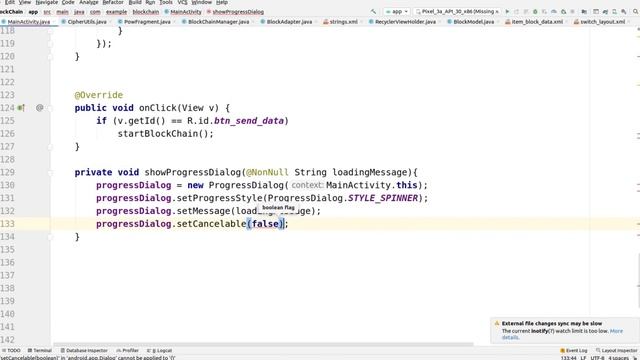Viewport: 640px width, 360px height.
Task: Click the Profile app icon
Action: point(554,12)
